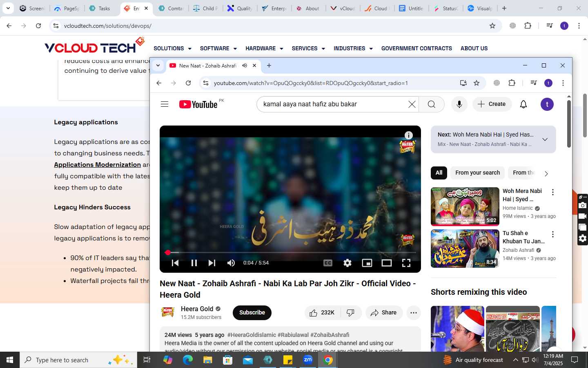Open SOFTWARE dropdown menu
The width and height of the screenshot is (588, 368).
pos(218,48)
